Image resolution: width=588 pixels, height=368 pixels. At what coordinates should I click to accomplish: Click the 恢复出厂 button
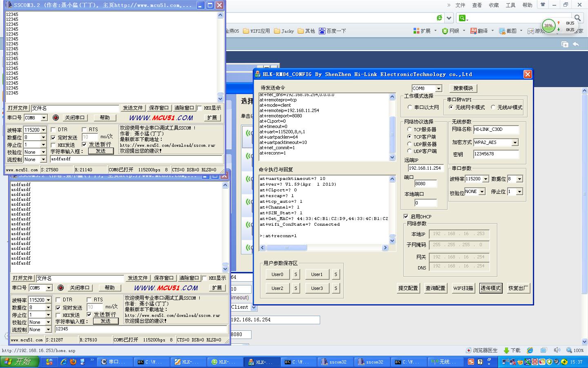tap(518, 288)
